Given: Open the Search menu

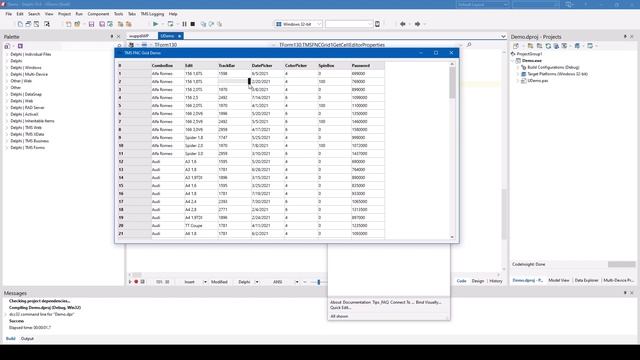Looking at the screenshot, I should 34,14.
